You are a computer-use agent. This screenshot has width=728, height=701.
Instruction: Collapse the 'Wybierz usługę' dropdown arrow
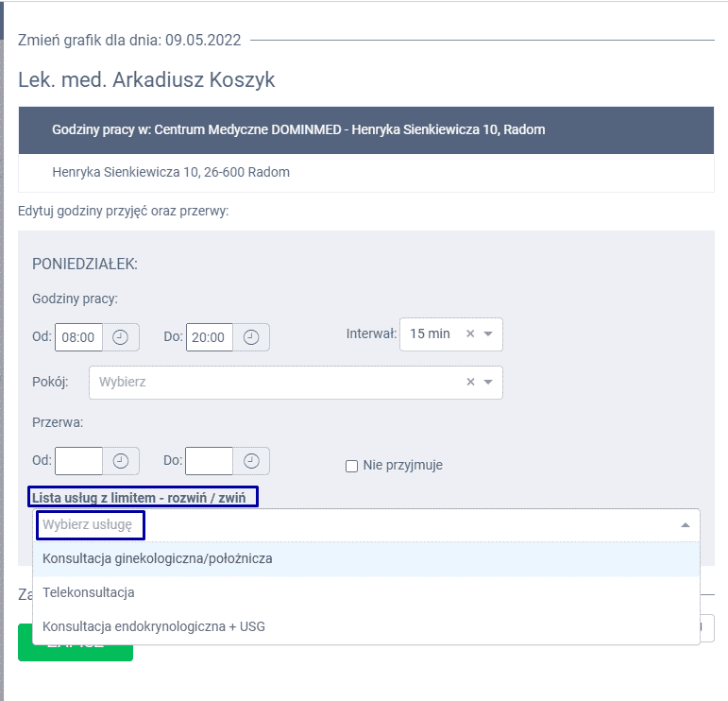pos(685,524)
